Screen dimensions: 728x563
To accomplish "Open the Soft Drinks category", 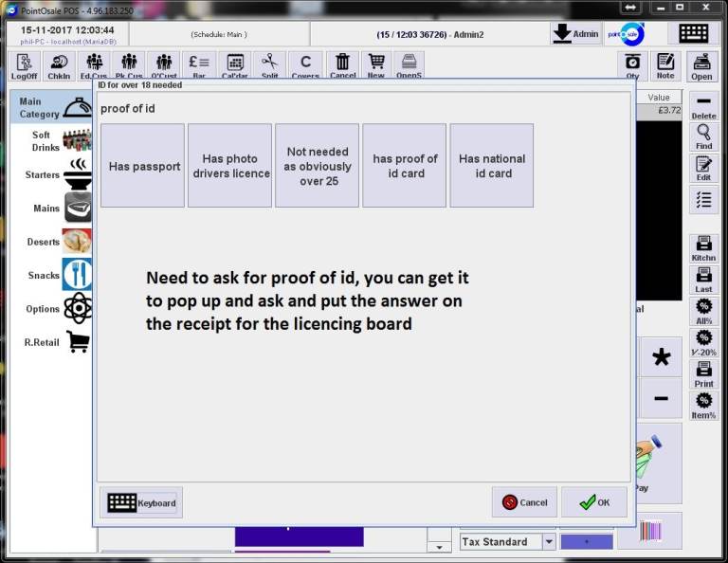I will (58, 141).
